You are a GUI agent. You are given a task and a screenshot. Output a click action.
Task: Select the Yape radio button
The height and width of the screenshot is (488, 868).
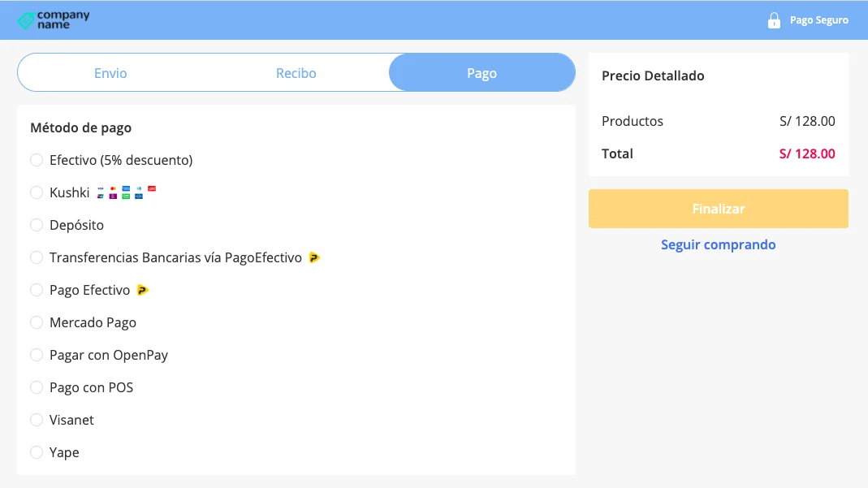pos(37,452)
